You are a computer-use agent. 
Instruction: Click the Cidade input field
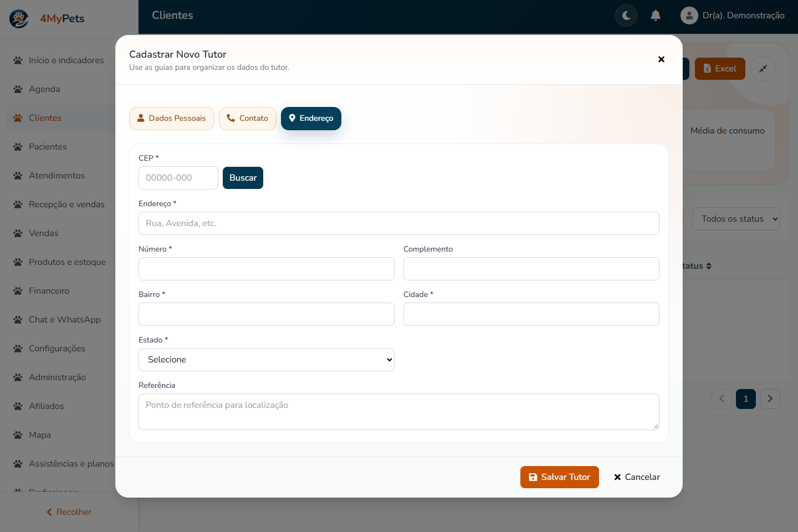click(531, 314)
